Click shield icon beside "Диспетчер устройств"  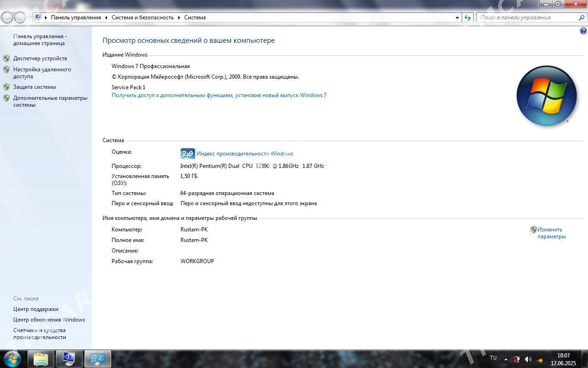[x=6, y=58]
